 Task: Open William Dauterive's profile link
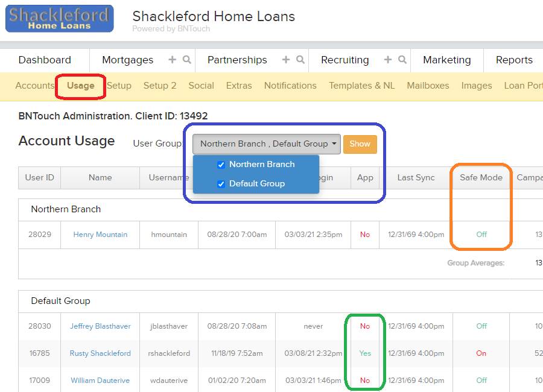click(x=100, y=380)
